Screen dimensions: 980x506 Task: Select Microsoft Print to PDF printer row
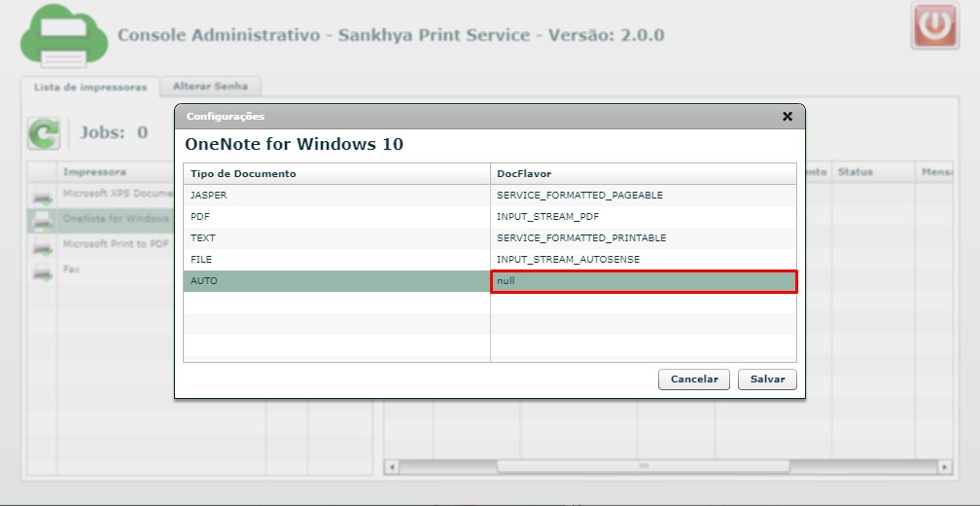click(101, 246)
